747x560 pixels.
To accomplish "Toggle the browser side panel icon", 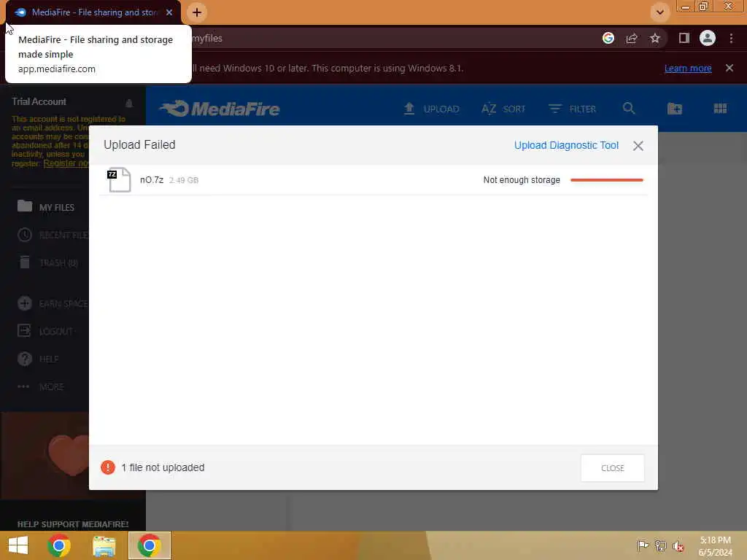I will (684, 38).
